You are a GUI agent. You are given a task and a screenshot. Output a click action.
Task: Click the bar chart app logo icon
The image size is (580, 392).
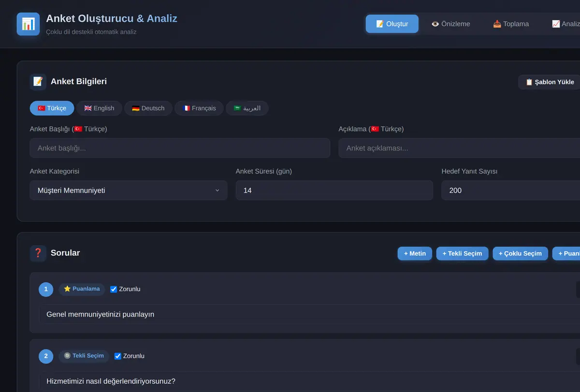pyautogui.click(x=28, y=24)
